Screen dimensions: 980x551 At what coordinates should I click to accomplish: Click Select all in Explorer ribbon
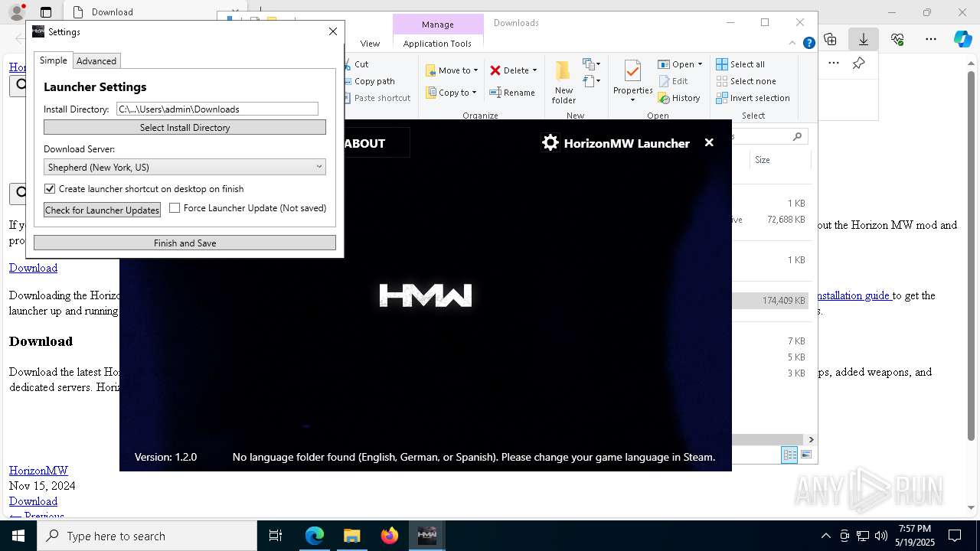[x=740, y=64]
